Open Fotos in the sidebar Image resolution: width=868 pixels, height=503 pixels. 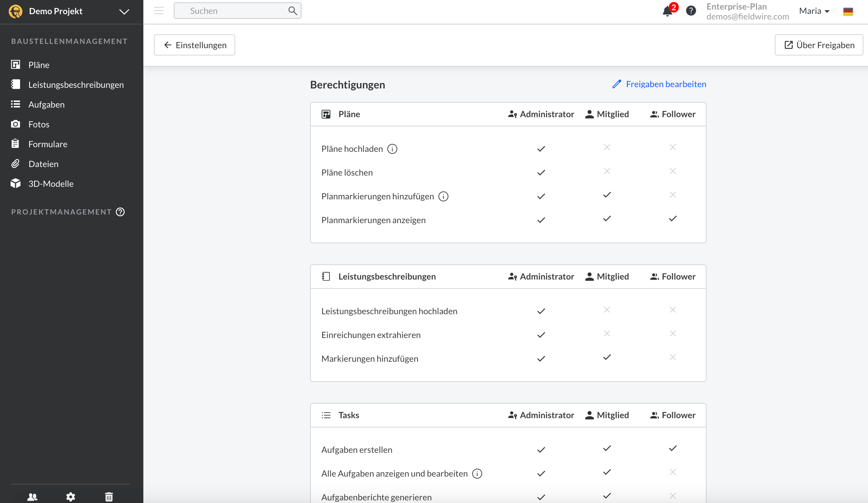click(39, 124)
